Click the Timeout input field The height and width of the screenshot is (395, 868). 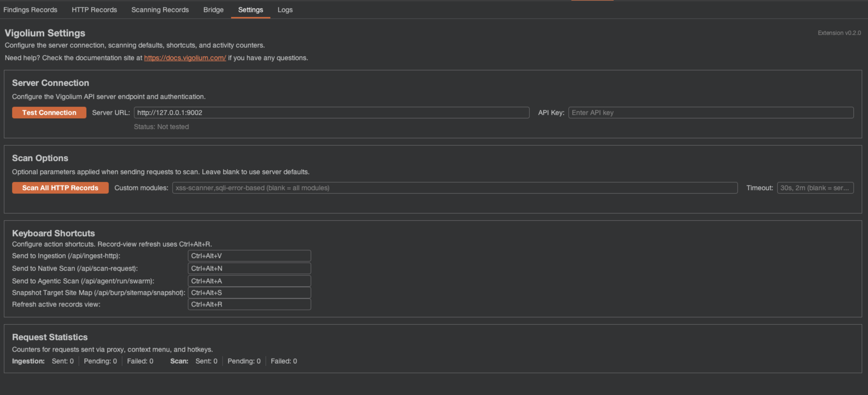(815, 188)
